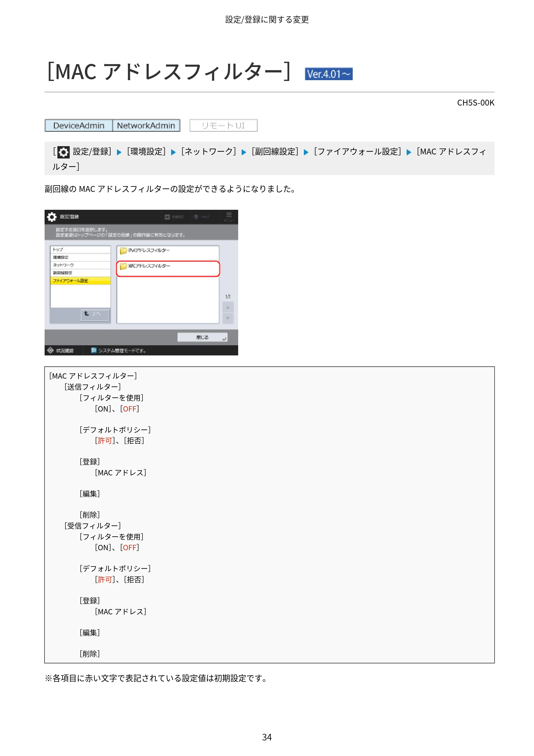Screen dimensions: 534x756
Task: Click the breadcrumb text [ファイアウォール設定]
Action: pos(357,152)
